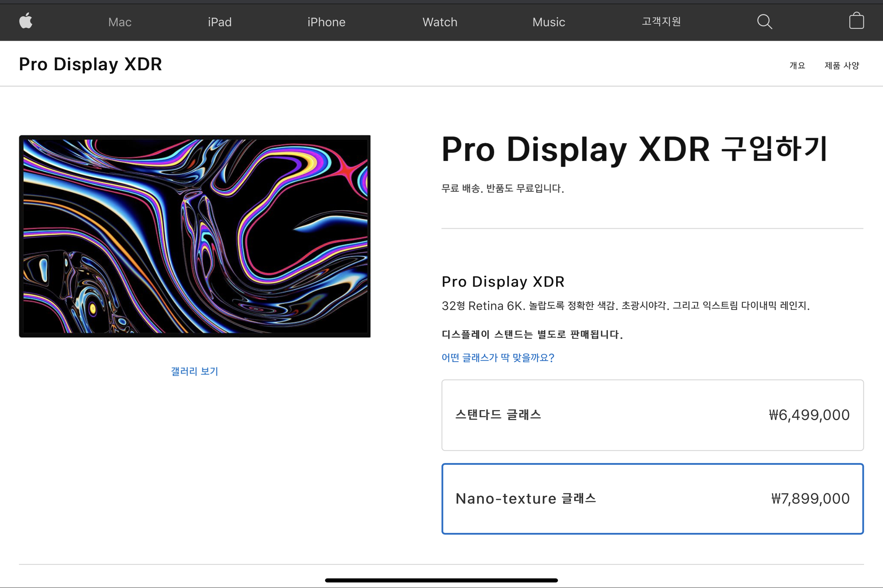Click the Apple logo icon

(26, 21)
